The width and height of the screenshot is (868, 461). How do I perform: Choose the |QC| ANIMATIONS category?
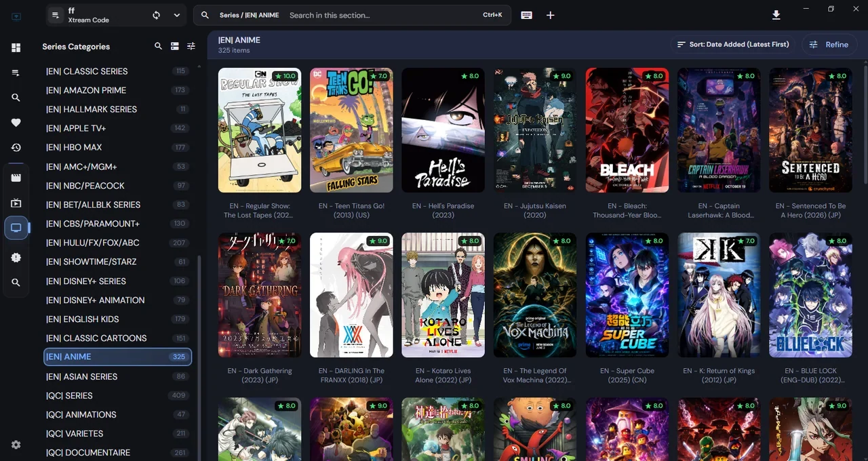click(118, 414)
